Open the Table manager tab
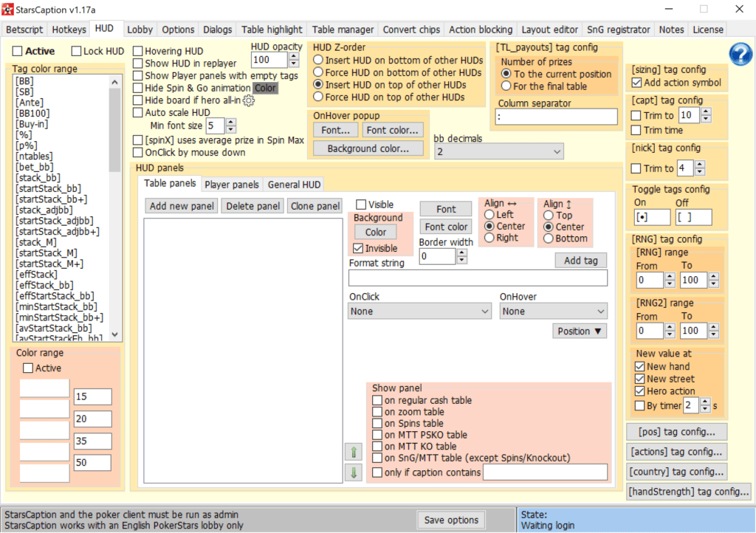The image size is (756, 533). click(343, 30)
